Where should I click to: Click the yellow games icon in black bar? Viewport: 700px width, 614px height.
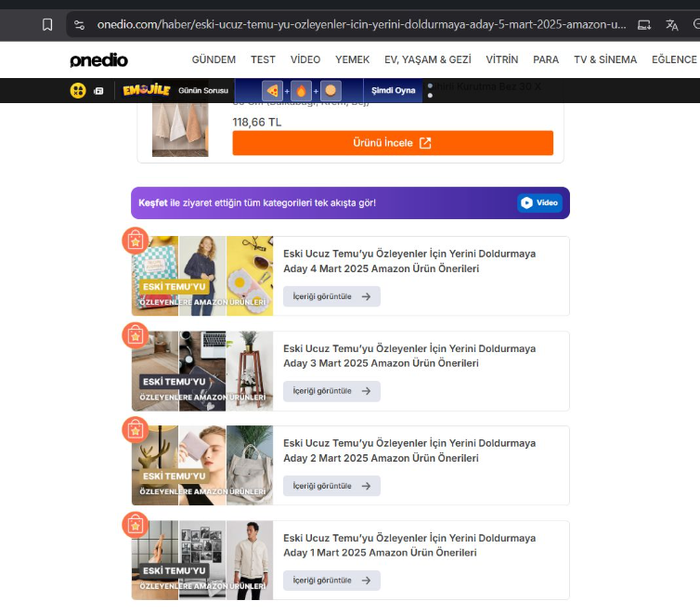[x=78, y=91]
